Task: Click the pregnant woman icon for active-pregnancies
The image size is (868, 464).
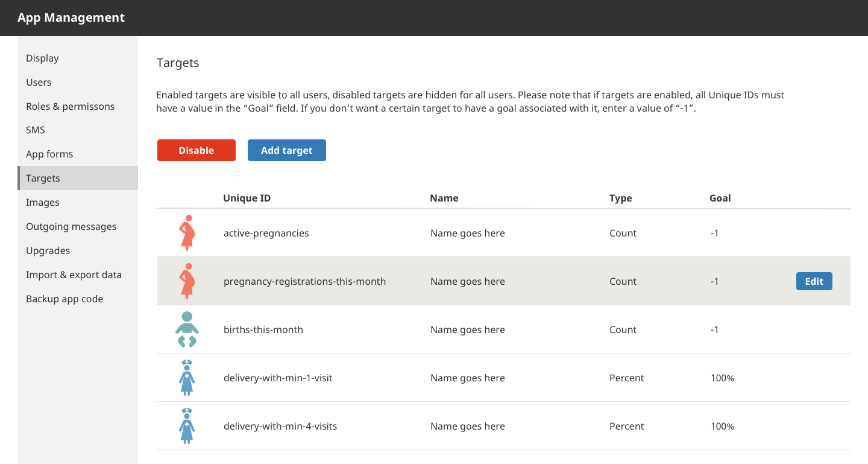Action: pyautogui.click(x=187, y=233)
